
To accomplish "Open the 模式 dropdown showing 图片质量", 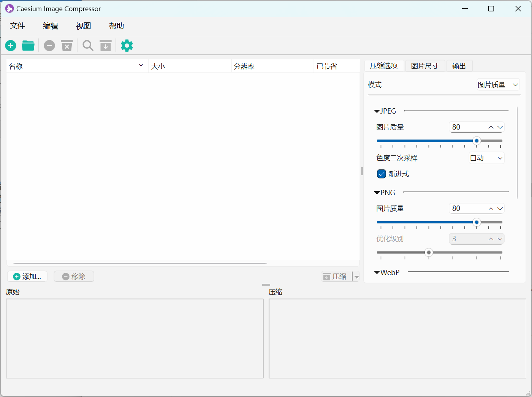I will point(498,85).
